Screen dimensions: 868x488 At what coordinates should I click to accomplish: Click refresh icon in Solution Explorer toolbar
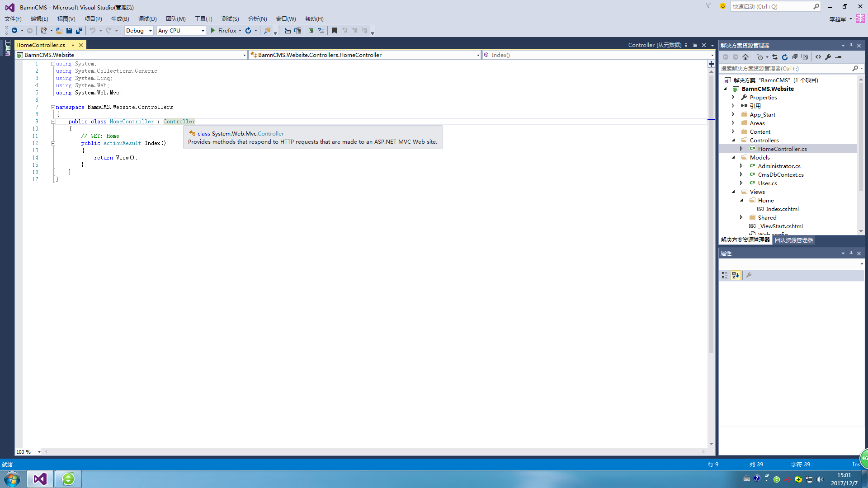tap(785, 57)
